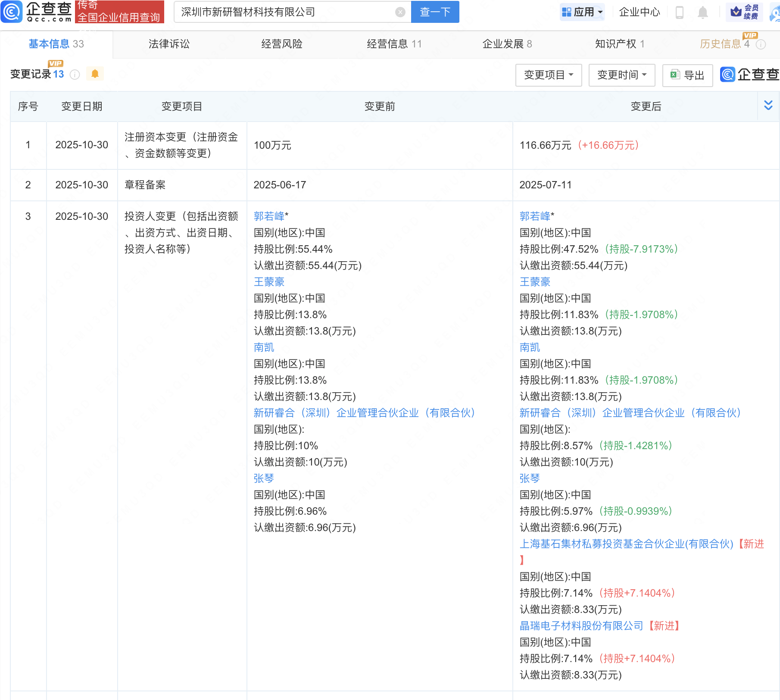
Task: Expand table rows with double-chevron icon
Action: coord(768,106)
